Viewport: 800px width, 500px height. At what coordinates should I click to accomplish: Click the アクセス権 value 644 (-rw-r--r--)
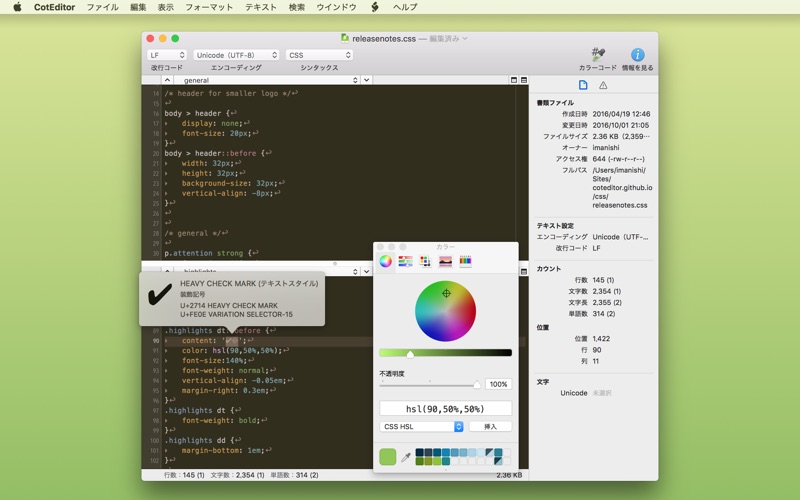coord(618,159)
